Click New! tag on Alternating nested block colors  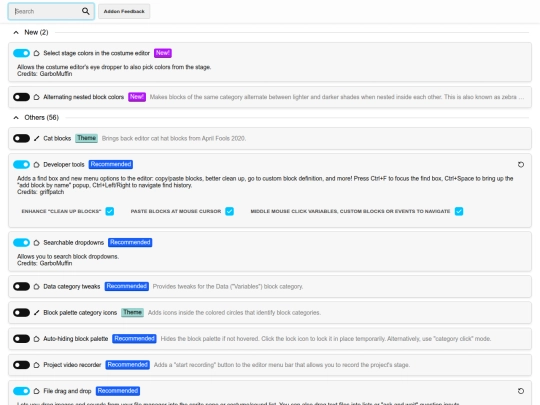[x=137, y=97]
